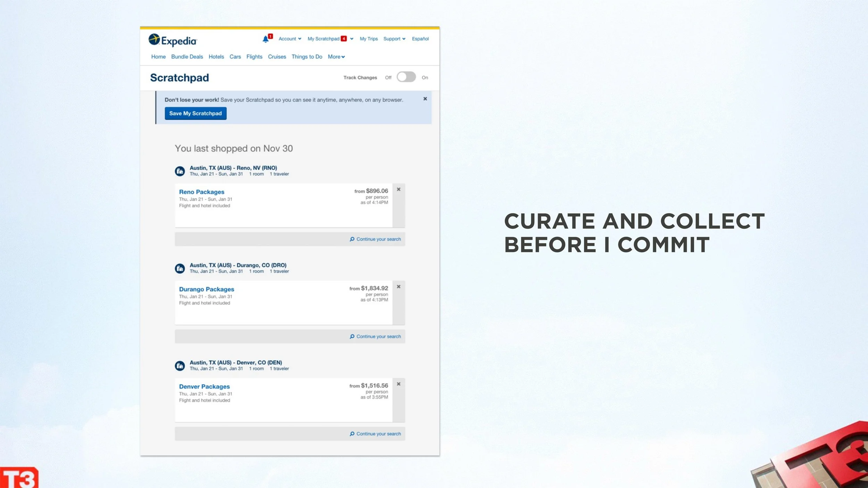The image size is (868, 488).
Task: Open the Reno Packages link
Action: pyautogui.click(x=202, y=192)
